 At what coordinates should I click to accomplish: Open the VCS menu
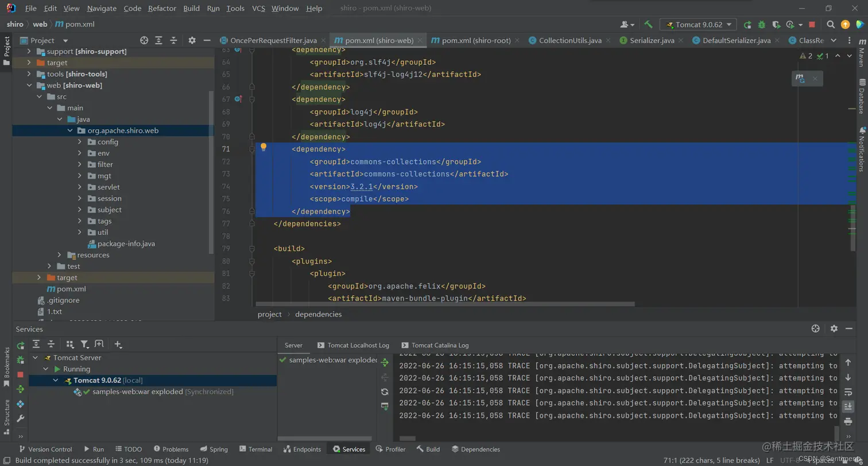click(x=258, y=9)
